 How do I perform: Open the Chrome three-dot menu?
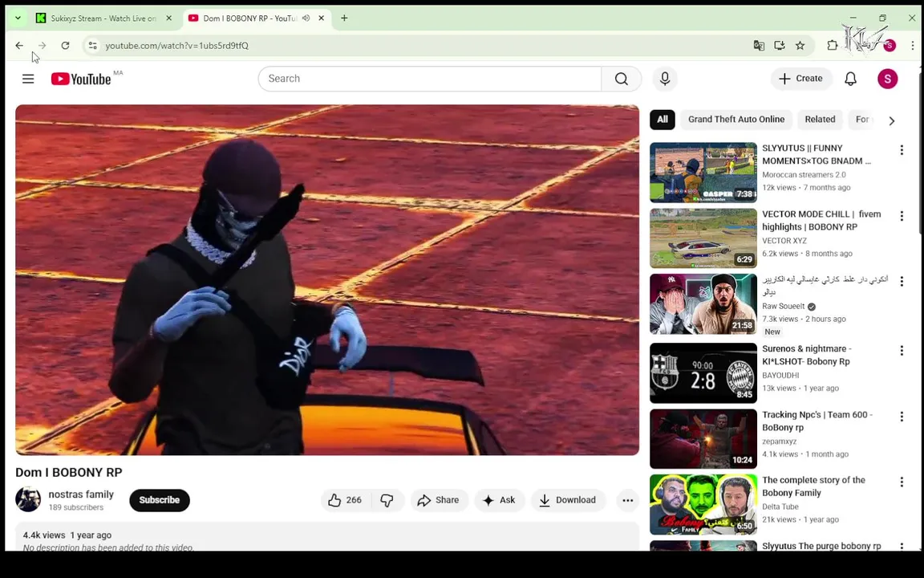point(912,46)
